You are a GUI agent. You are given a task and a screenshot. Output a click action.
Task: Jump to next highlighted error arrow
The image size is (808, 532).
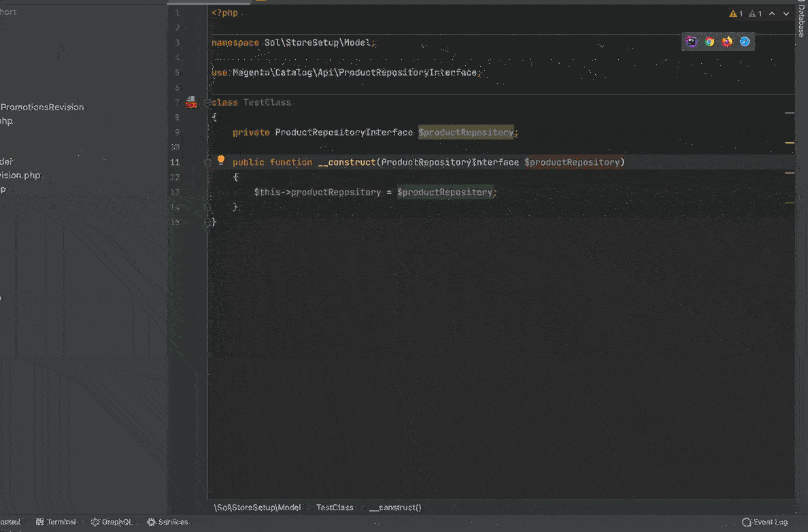786,14
